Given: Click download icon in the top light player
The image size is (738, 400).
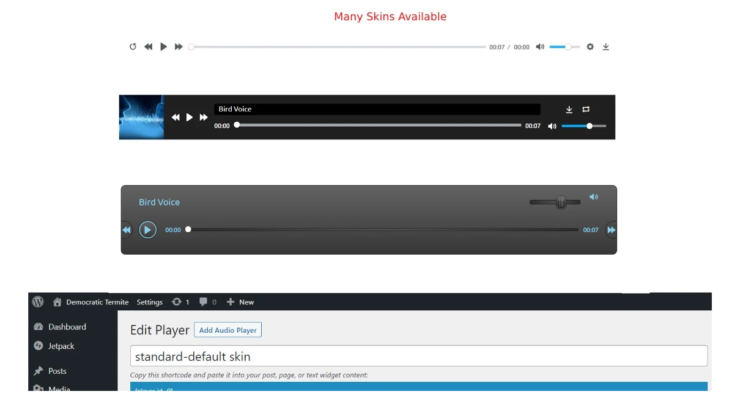Looking at the screenshot, I should 606,47.
